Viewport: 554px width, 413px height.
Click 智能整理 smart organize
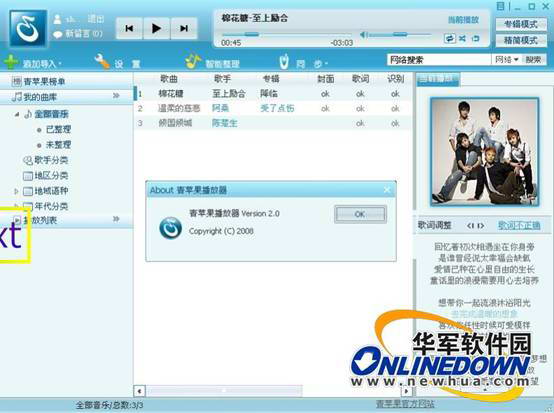tap(212, 62)
